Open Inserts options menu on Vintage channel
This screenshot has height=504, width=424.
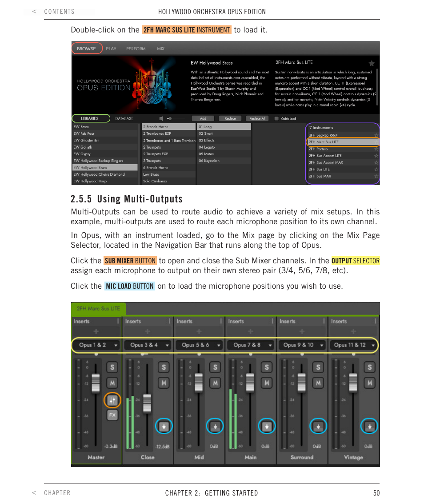(x=375, y=321)
